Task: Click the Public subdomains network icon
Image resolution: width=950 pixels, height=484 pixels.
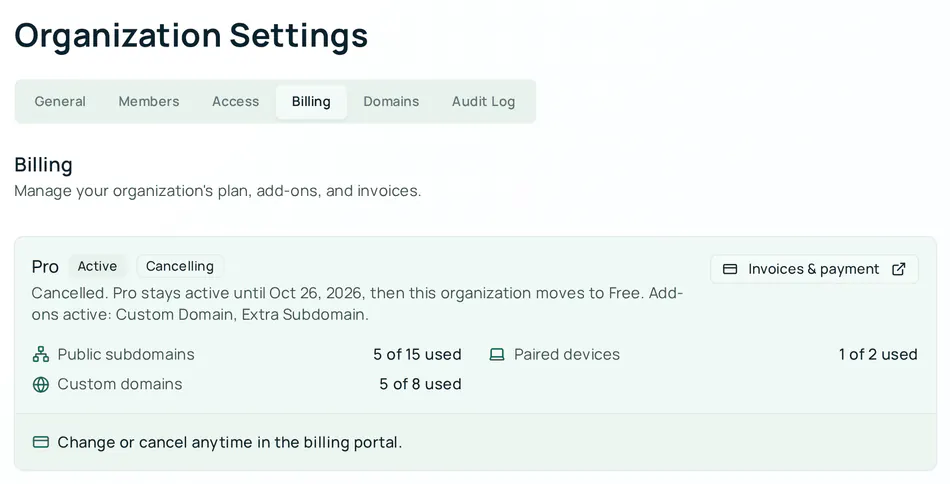Action: [x=41, y=354]
